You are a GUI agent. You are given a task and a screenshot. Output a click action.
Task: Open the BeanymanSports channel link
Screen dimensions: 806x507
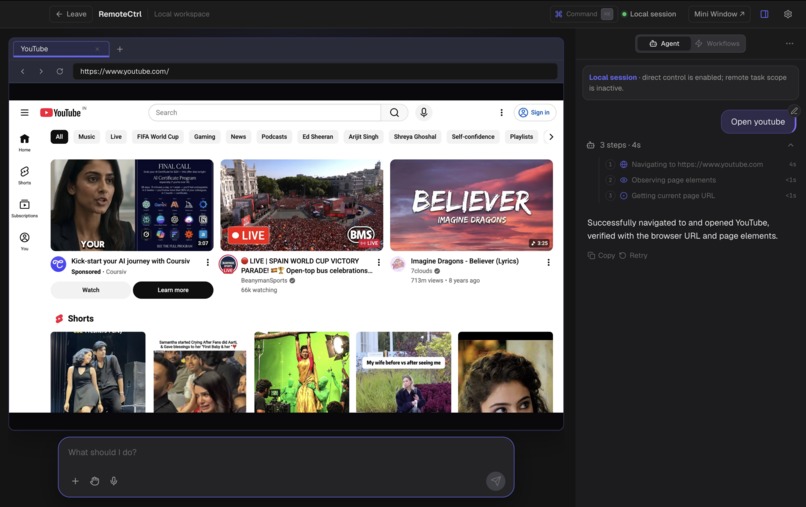pyautogui.click(x=264, y=281)
